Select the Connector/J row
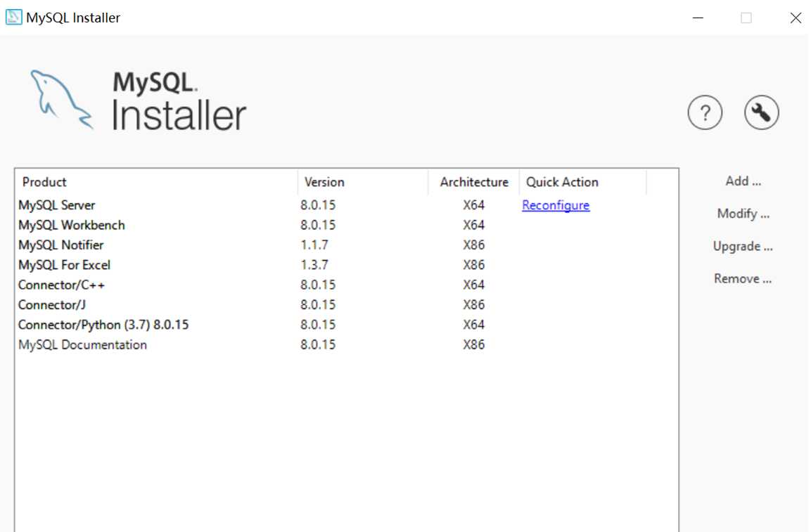The width and height of the screenshot is (811, 532). pyautogui.click(x=347, y=304)
